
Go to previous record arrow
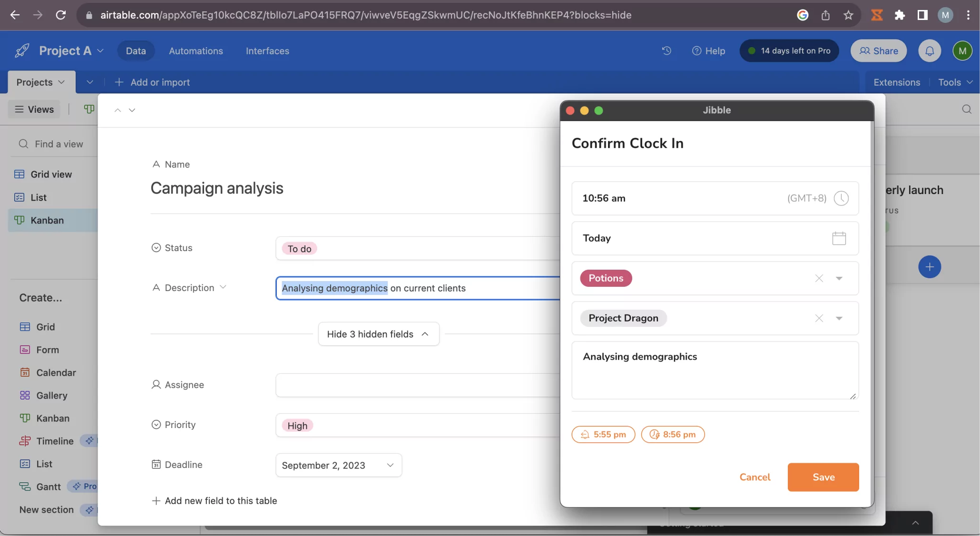click(x=118, y=110)
